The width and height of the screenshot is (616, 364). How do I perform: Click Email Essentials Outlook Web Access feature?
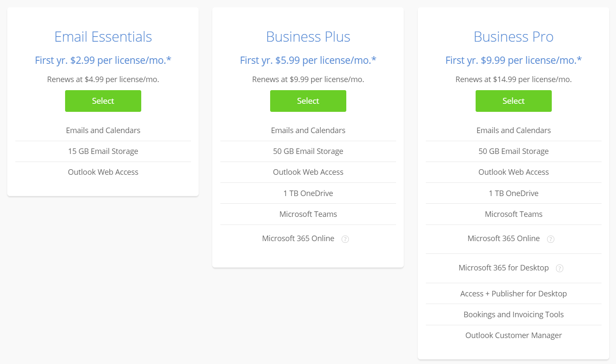pyautogui.click(x=103, y=172)
